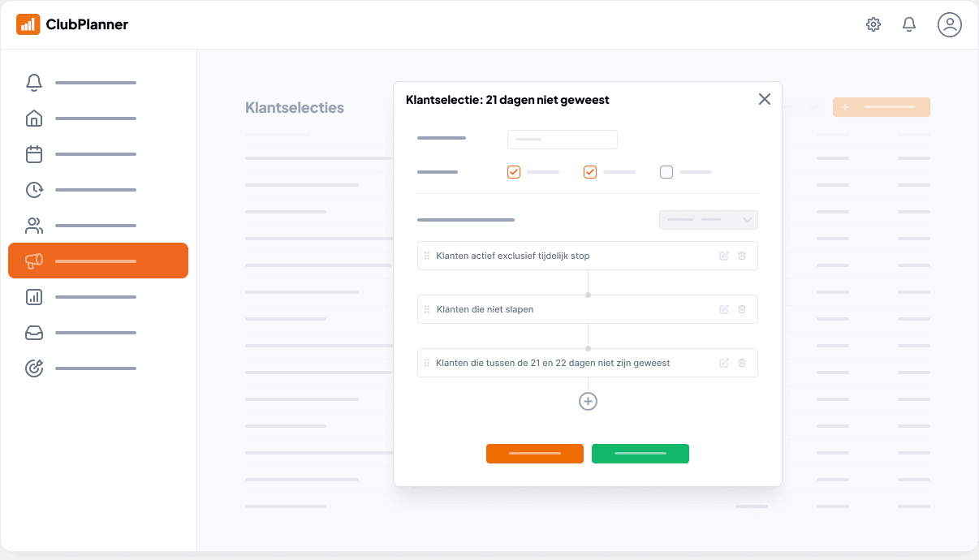Click the orange button in dialog footer
This screenshot has height=560, width=979.
coord(534,454)
